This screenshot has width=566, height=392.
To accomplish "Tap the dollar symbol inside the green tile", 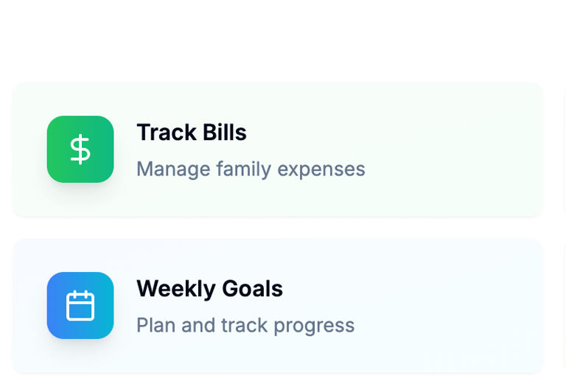I will click(80, 149).
